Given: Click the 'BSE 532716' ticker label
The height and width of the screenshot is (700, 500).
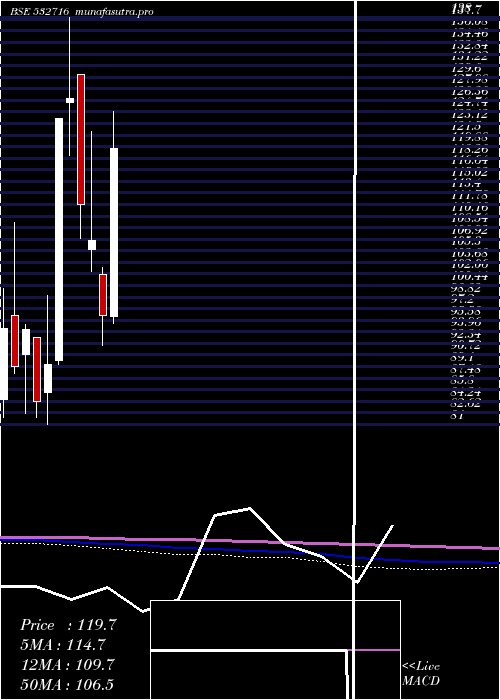Looking at the screenshot, I should coord(40,12).
